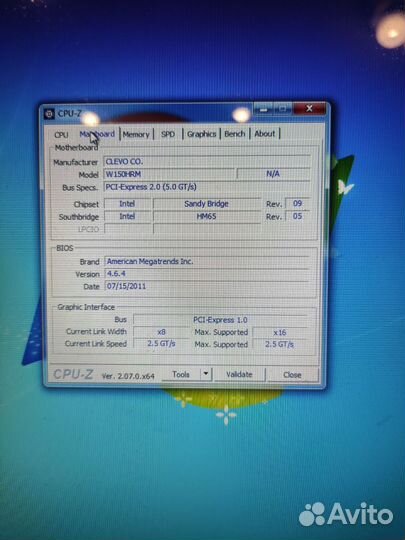Switch to the CPU tab

point(61,135)
